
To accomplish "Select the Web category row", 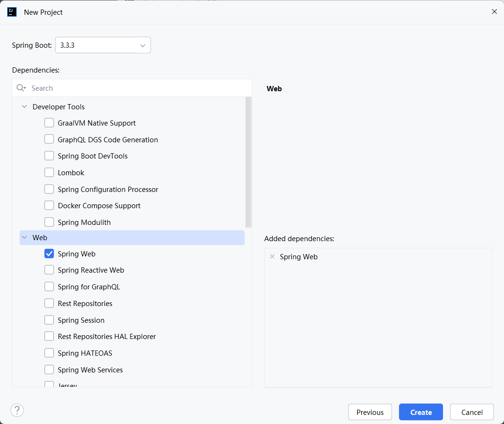I will (x=132, y=238).
